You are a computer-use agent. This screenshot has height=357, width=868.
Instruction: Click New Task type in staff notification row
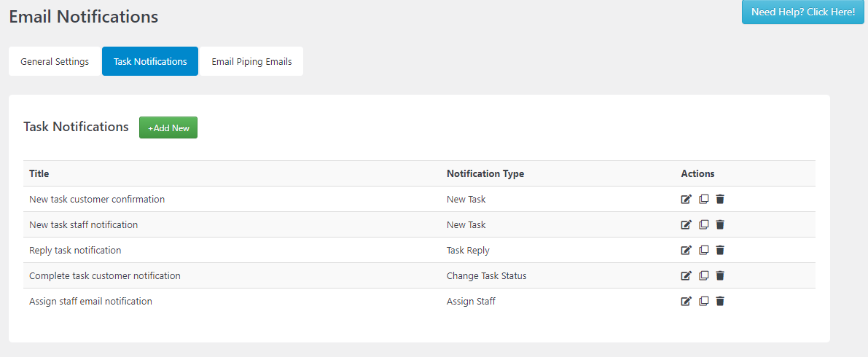(x=466, y=224)
